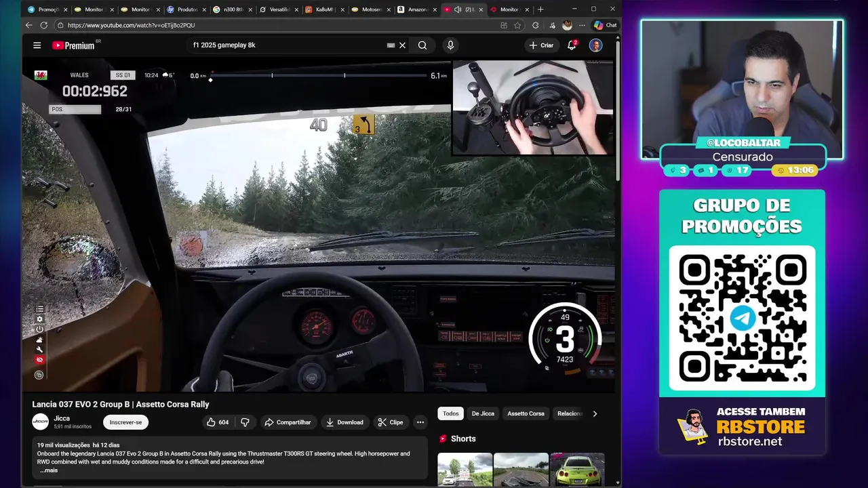Dislike the video with thumbs down
Viewport: 868px width, 488px height.
(245, 422)
